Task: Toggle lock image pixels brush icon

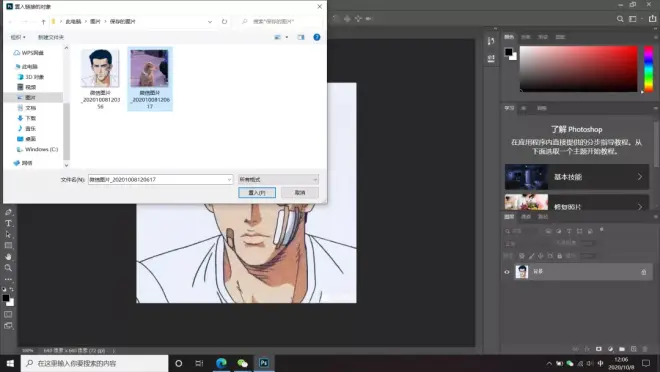Action: tap(531, 256)
